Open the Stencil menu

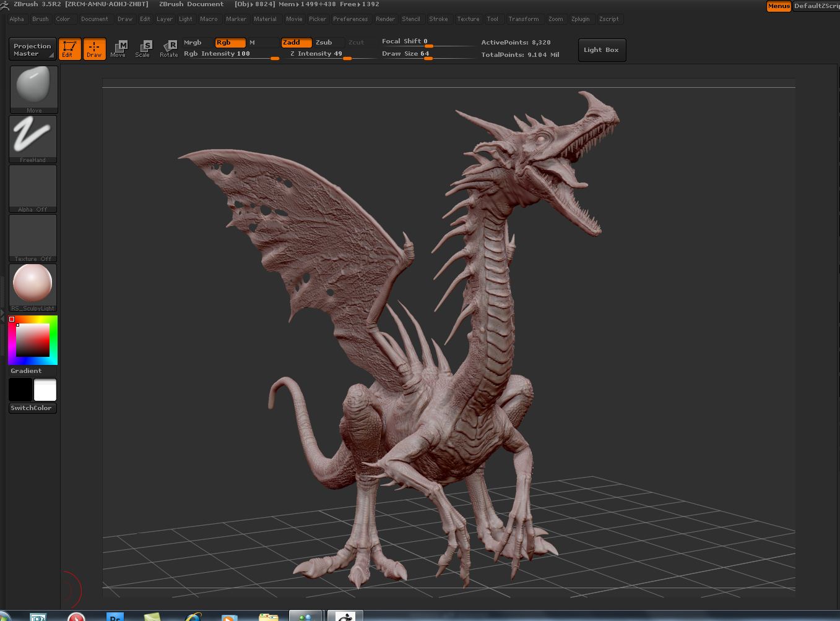pyautogui.click(x=411, y=19)
